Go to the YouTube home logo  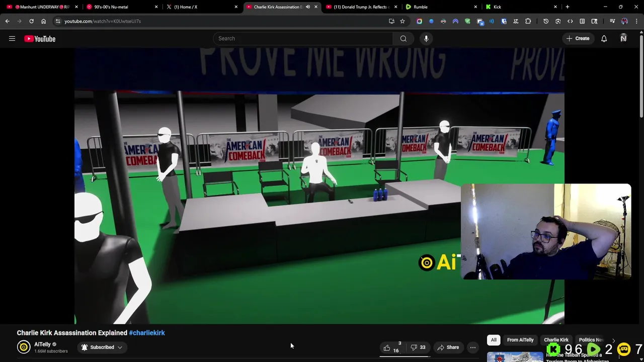coord(40,39)
